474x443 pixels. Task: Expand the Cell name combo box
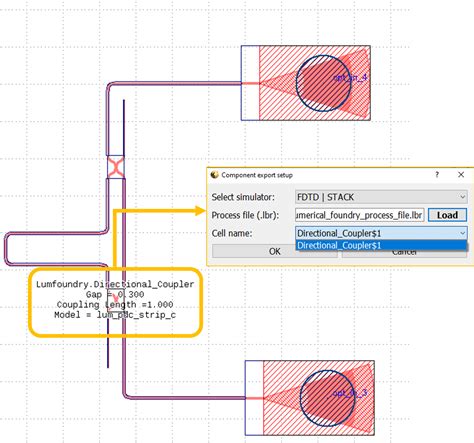tap(381, 233)
